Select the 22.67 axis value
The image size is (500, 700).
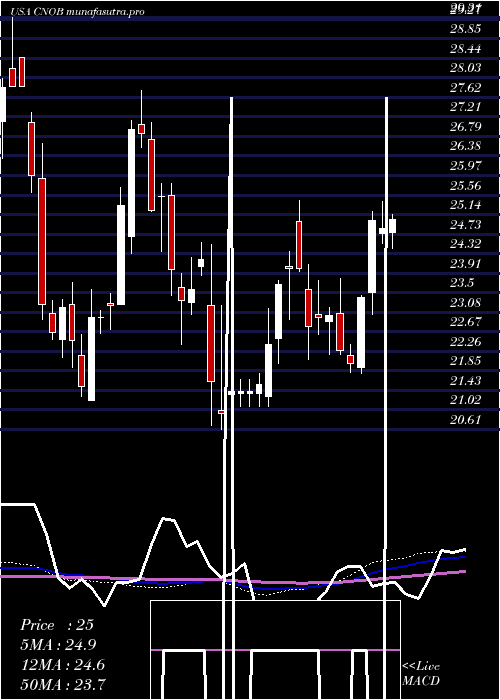coord(466,322)
